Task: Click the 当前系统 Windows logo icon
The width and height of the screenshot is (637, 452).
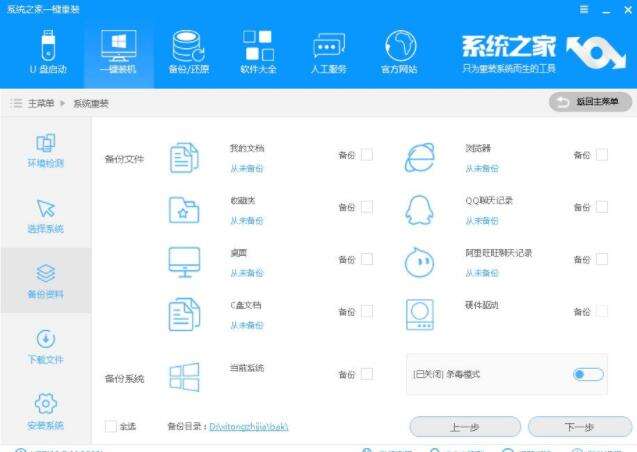Action: [x=184, y=377]
